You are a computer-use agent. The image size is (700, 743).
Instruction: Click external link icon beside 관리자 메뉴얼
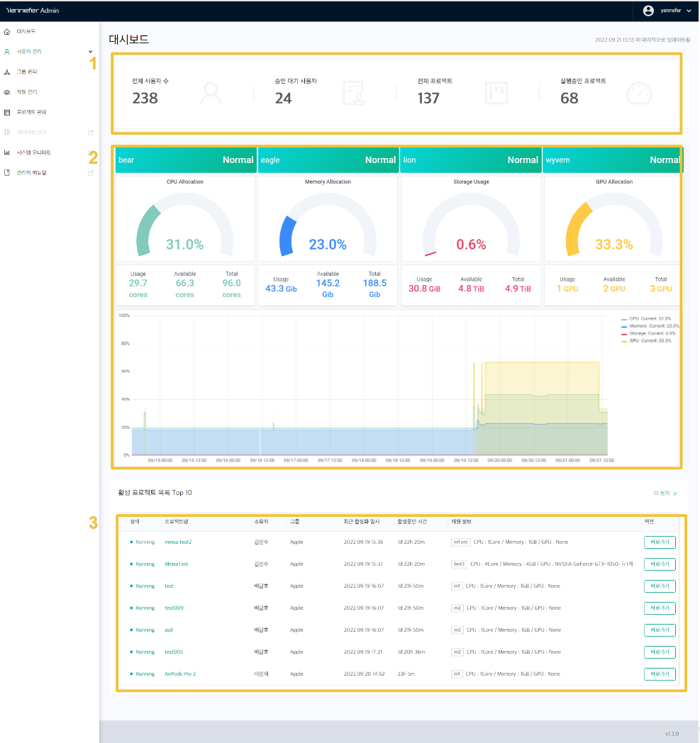[90, 172]
